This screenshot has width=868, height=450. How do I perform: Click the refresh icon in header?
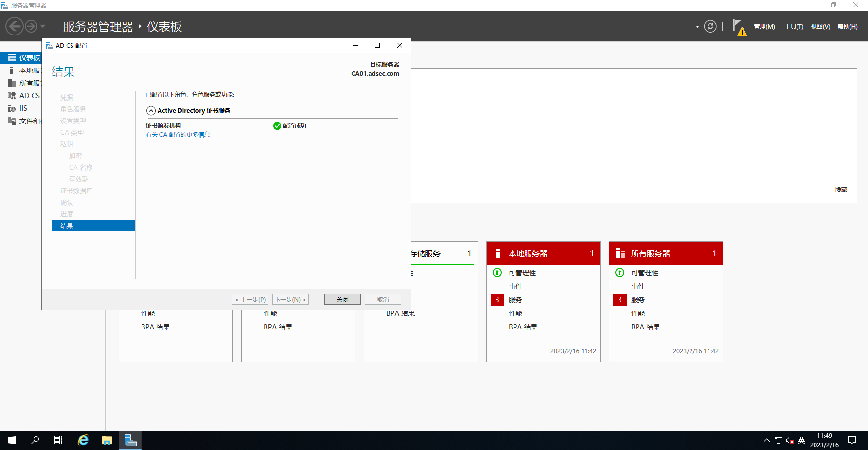tap(710, 26)
